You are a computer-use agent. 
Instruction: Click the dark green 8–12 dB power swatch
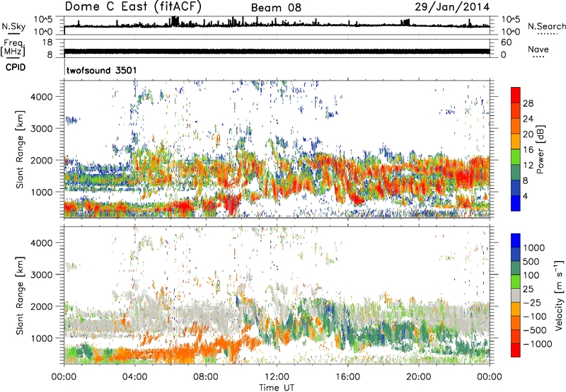click(516, 173)
